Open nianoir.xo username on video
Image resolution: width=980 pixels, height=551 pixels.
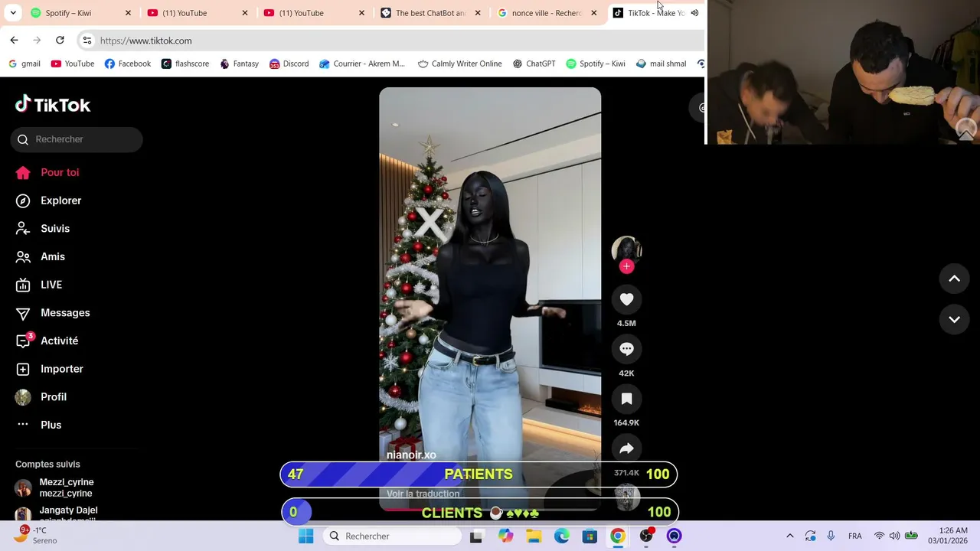(411, 455)
